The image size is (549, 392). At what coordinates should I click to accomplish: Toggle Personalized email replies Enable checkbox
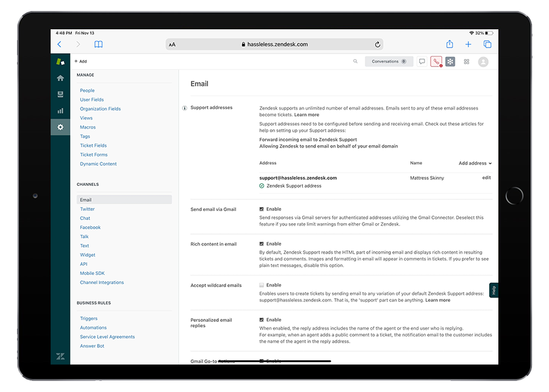click(x=262, y=319)
